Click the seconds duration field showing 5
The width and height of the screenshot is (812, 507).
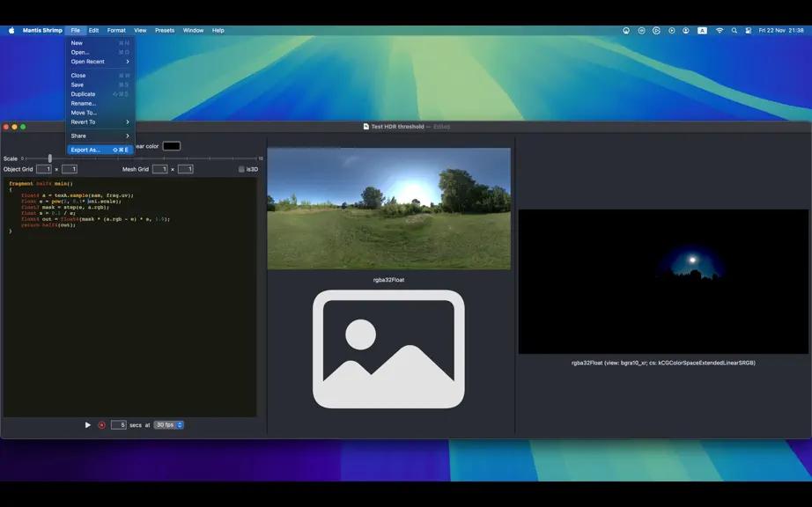[x=119, y=425]
